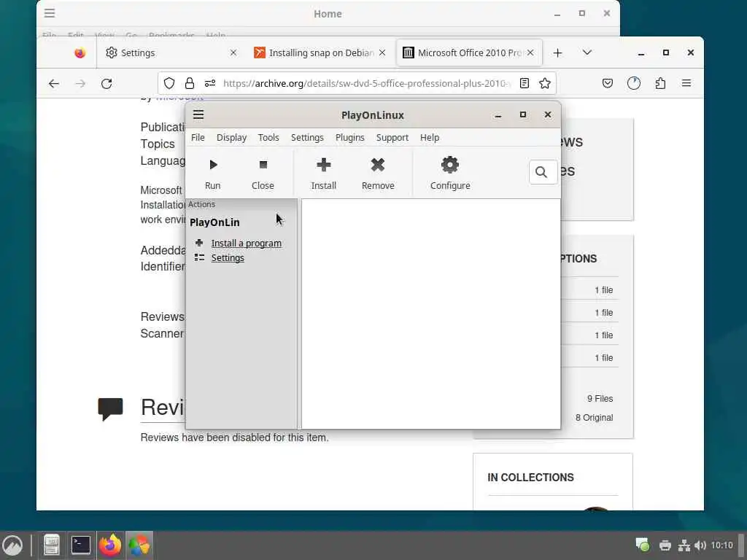This screenshot has height=560, width=747.
Task: Click the permissions icon in address bar
Action: (x=210, y=83)
